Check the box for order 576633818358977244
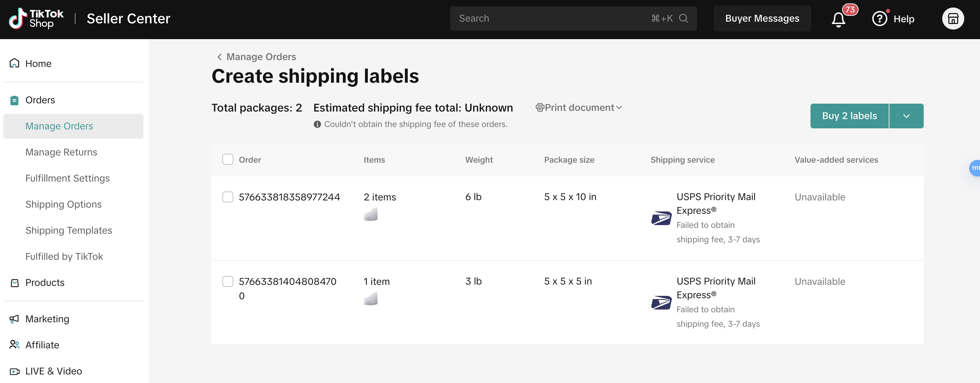Viewport: 980px width, 383px height. [x=227, y=197]
